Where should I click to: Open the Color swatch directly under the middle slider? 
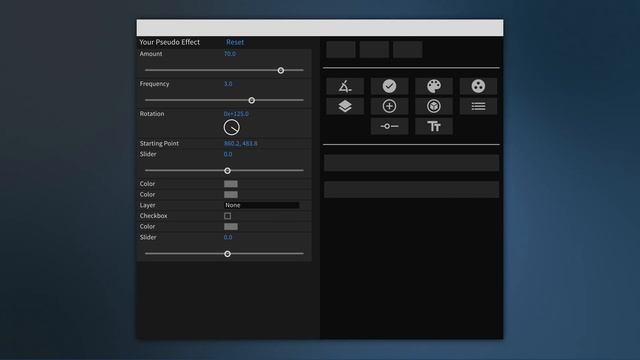231,184
